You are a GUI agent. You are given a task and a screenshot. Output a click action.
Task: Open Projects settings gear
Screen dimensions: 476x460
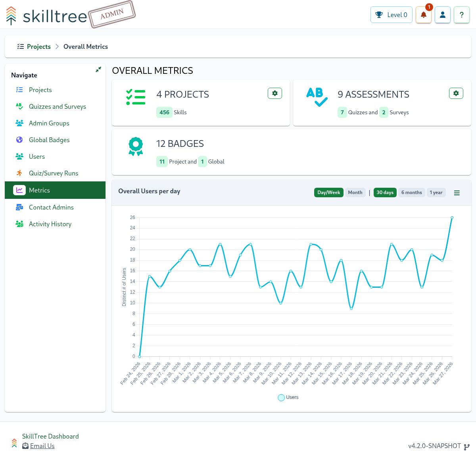click(275, 93)
